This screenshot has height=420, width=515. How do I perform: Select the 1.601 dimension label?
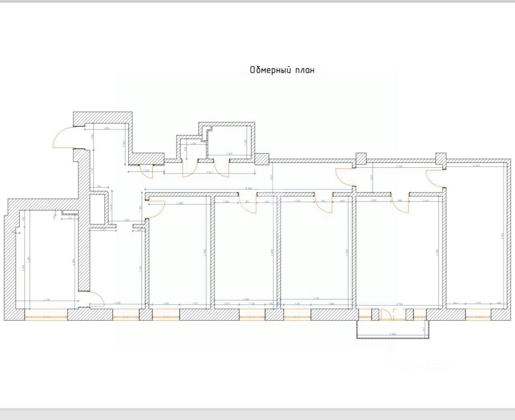126,220
